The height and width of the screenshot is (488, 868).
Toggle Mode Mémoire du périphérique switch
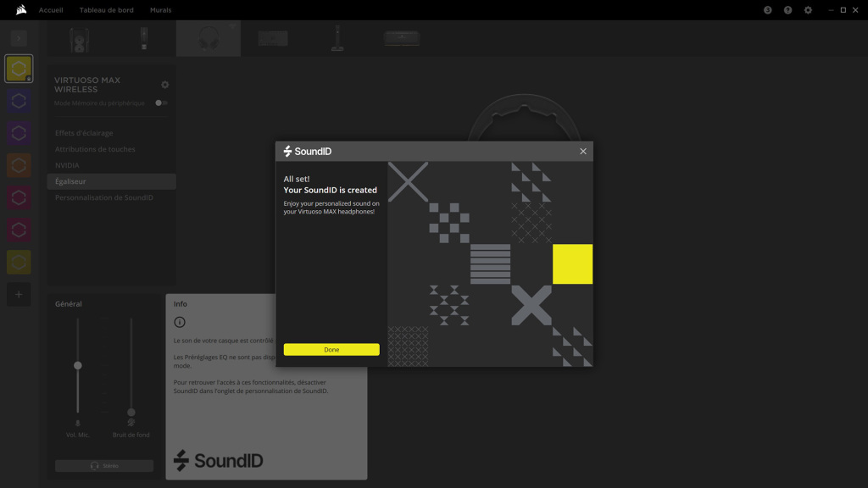(161, 103)
